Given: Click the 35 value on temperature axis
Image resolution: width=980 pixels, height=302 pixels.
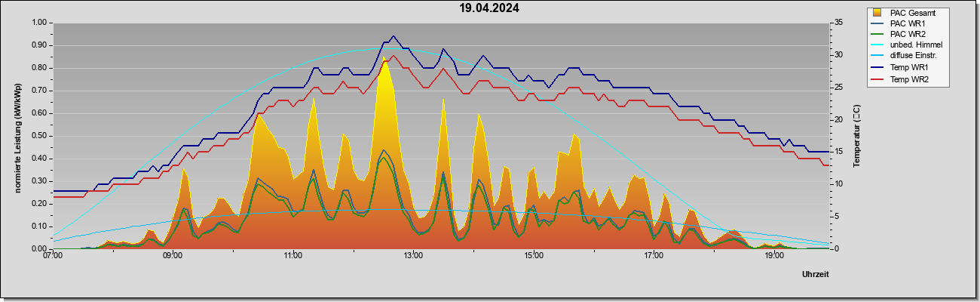Looking at the screenshot, I should click(839, 23).
